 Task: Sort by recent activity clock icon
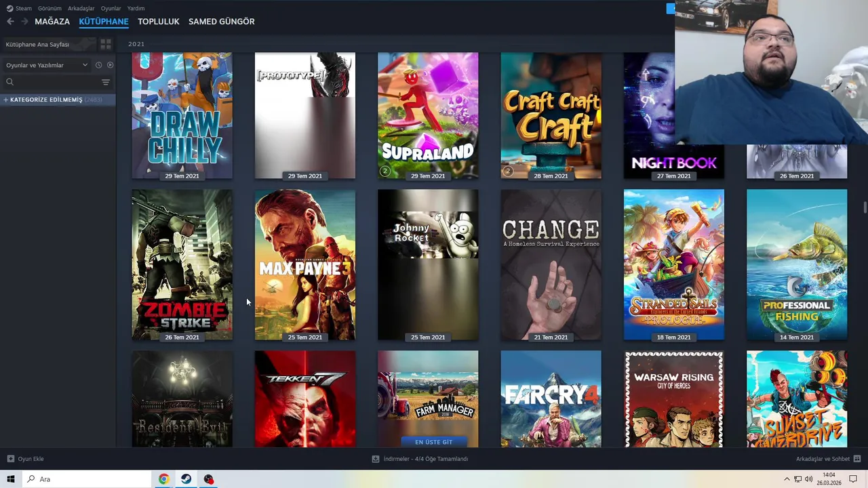(98, 65)
